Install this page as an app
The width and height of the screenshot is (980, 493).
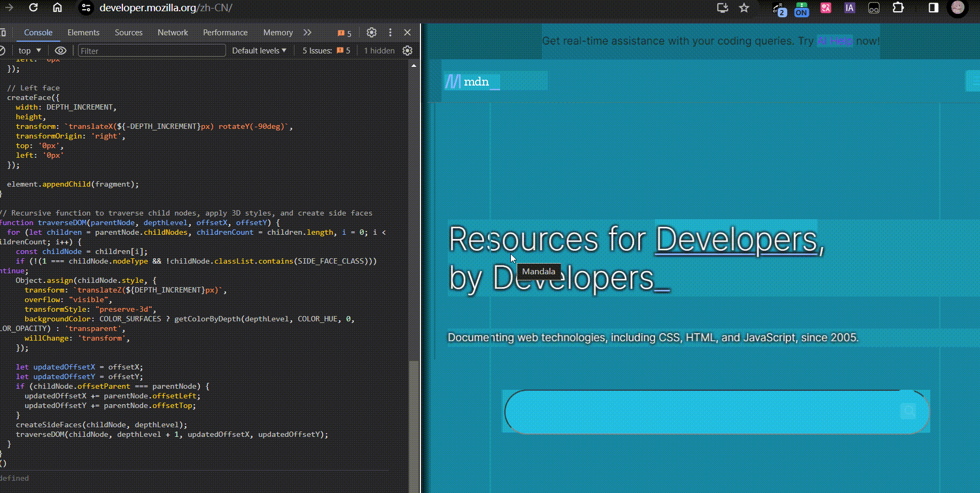pos(722,7)
